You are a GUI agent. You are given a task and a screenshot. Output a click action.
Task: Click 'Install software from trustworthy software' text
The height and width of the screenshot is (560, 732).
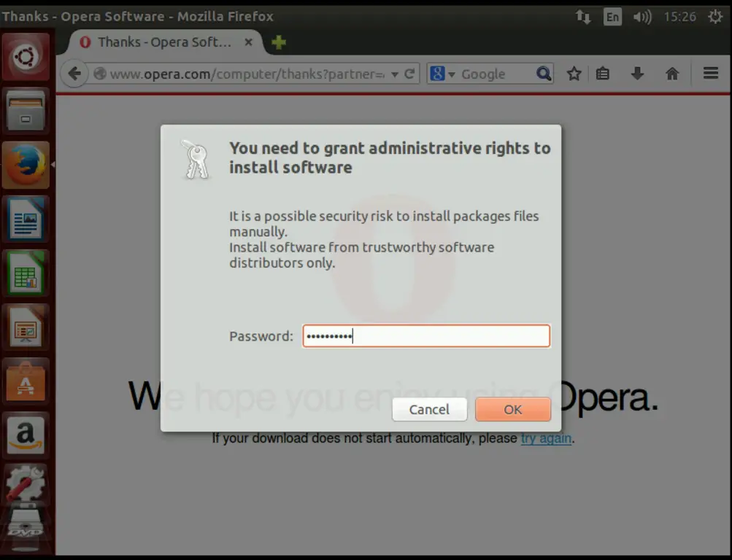(361, 254)
